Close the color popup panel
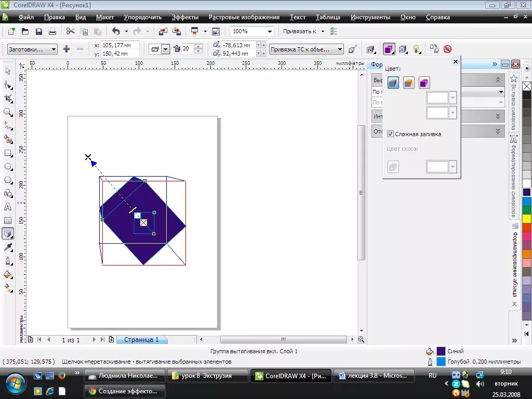 click(x=455, y=61)
